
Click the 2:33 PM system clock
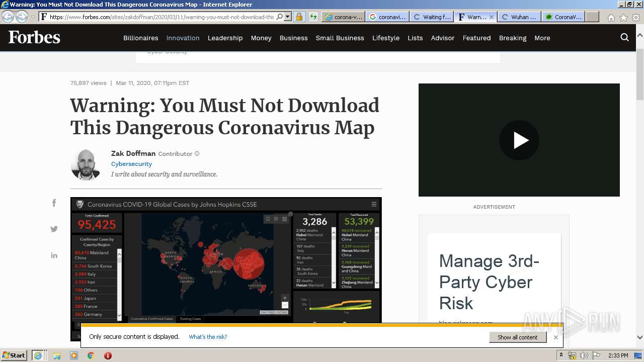[618, 355]
